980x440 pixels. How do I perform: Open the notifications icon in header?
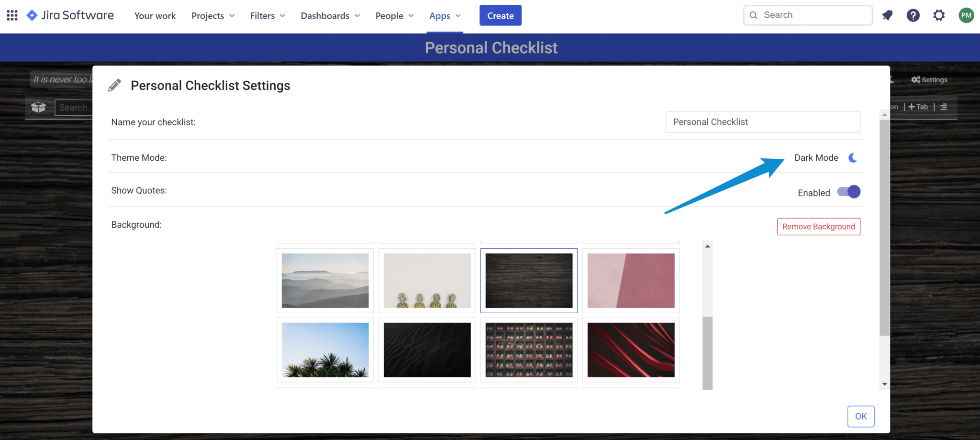[887, 15]
